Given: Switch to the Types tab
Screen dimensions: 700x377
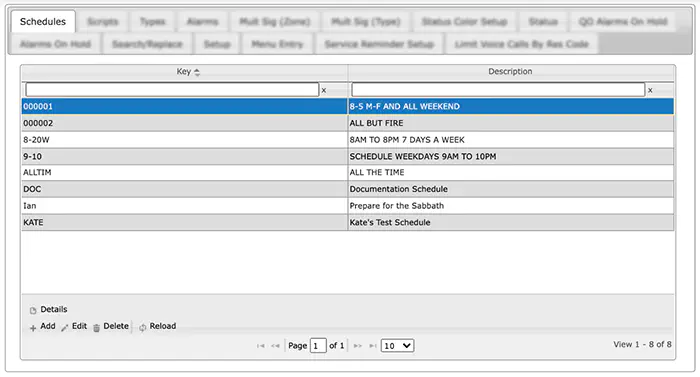Looking at the screenshot, I should pos(152,21).
